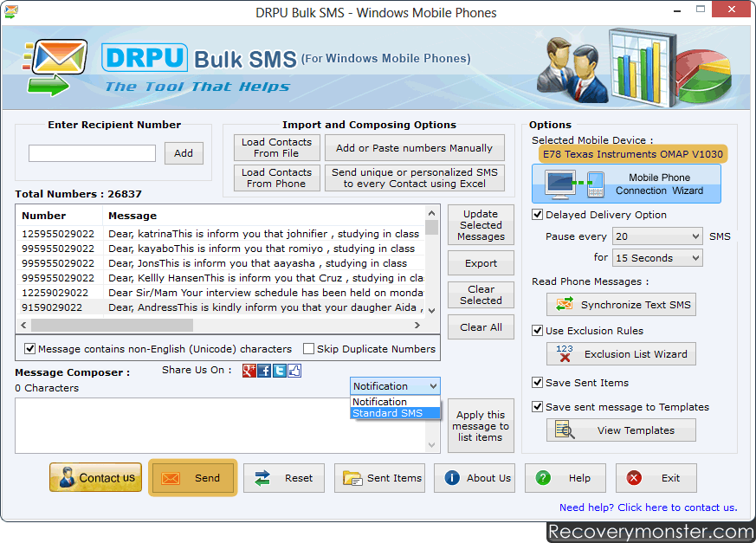Click the Twitter share icon
This screenshot has height=543, width=756.
[x=280, y=371]
